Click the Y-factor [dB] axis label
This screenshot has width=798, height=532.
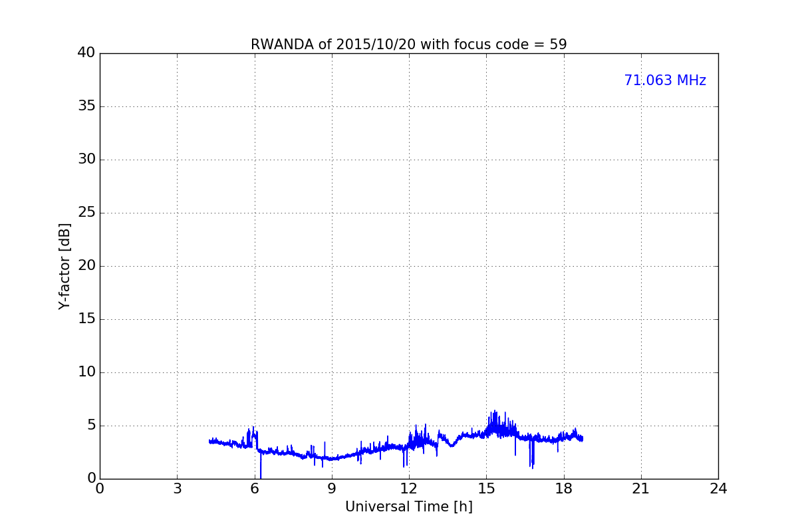point(65,266)
